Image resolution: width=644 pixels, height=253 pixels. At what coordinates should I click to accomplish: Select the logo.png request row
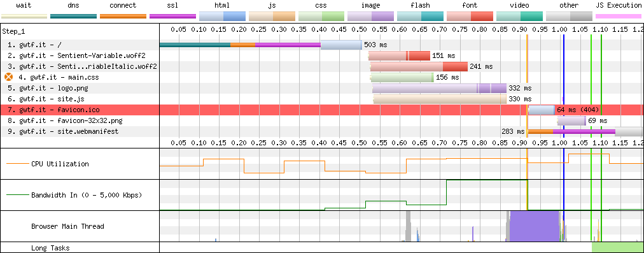(x=322, y=88)
